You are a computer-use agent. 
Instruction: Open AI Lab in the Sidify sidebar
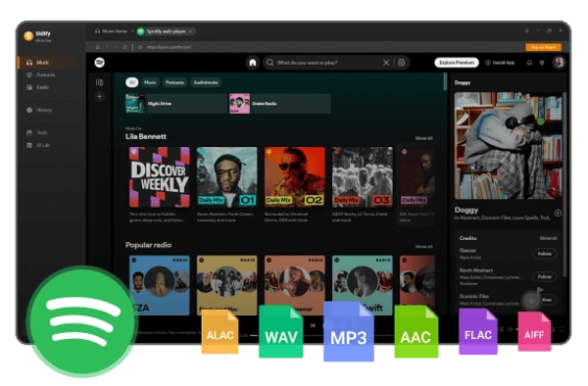[38, 145]
